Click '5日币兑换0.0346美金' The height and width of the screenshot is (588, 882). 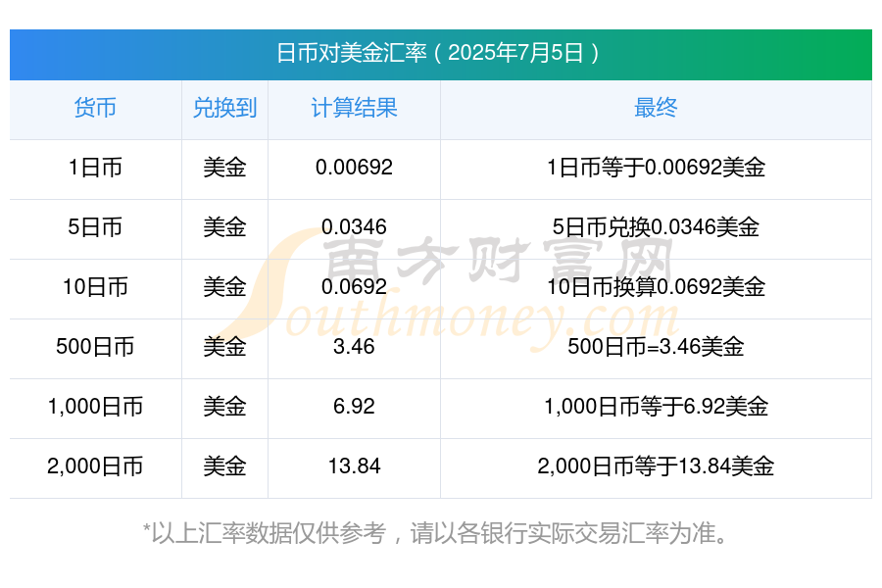656,227
